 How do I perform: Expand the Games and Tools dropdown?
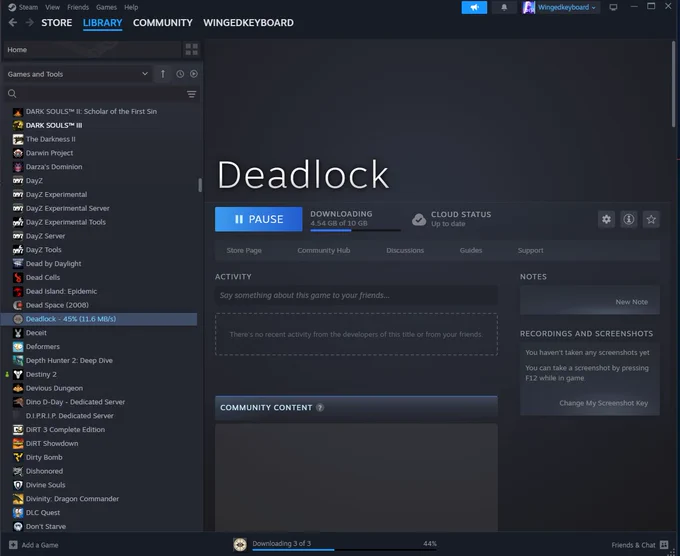click(x=78, y=74)
